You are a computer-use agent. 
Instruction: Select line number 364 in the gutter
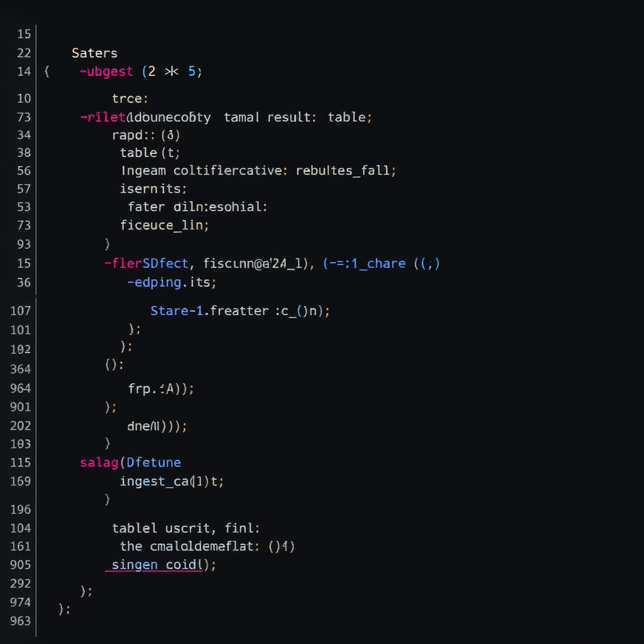pos(20,368)
